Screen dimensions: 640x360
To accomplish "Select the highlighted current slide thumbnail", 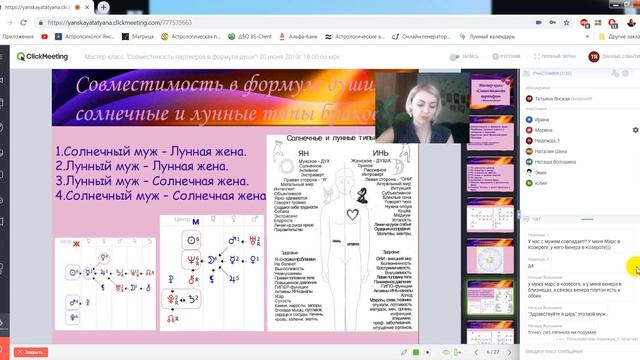I will tap(490, 297).
